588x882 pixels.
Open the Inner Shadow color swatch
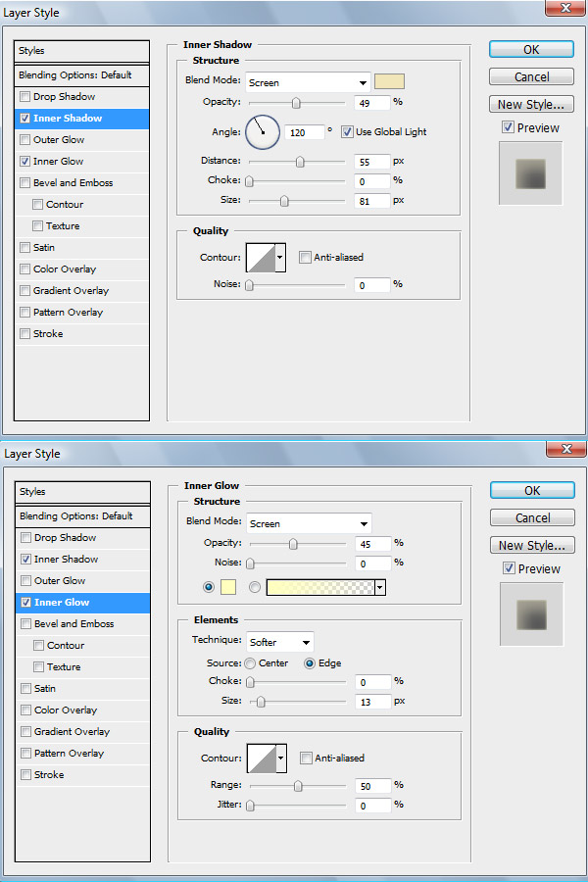click(389, 81)
